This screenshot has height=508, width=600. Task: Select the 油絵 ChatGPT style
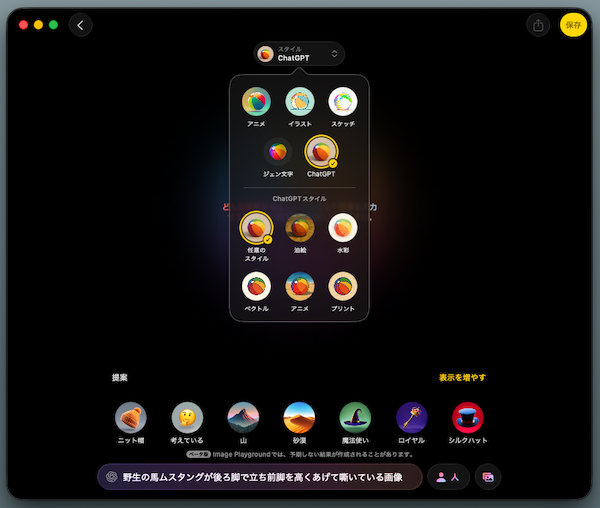click(x=300, y=228)
